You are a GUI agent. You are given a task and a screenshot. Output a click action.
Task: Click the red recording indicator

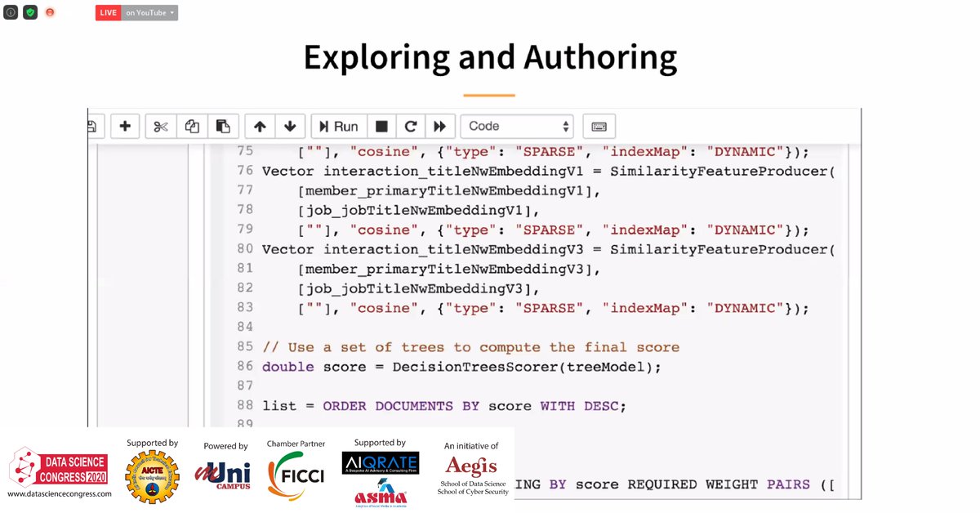(x=50, y=13)
